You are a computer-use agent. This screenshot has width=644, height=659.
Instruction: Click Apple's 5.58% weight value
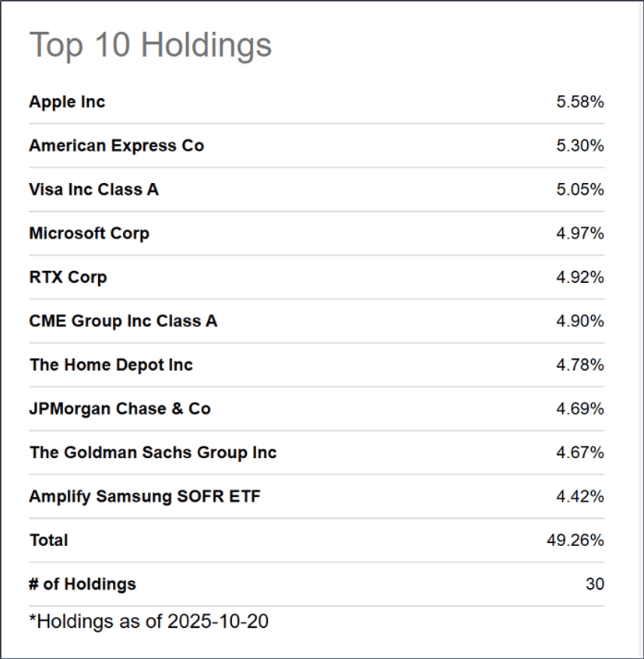pyautogui.click(x=580, y=102)
